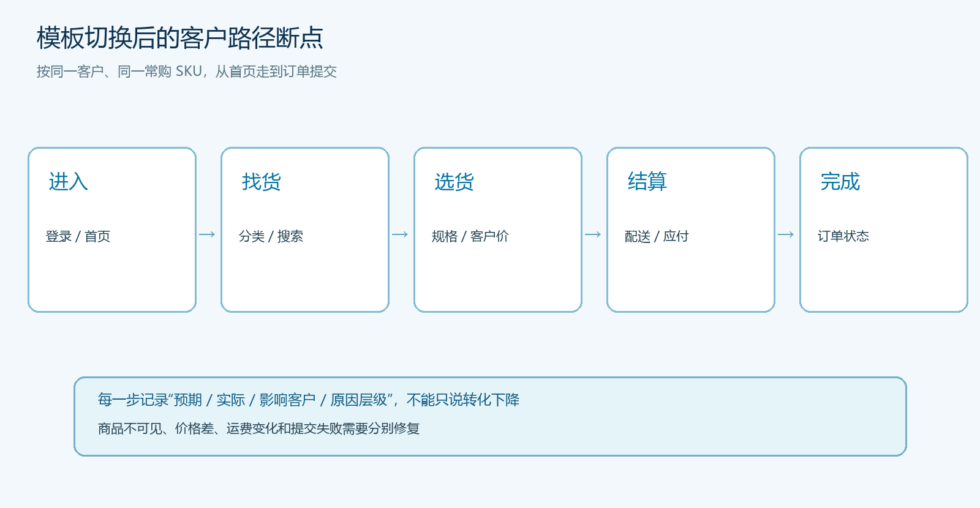
Task: Click the 登录 / 首页 text
Action: point(78,236)
